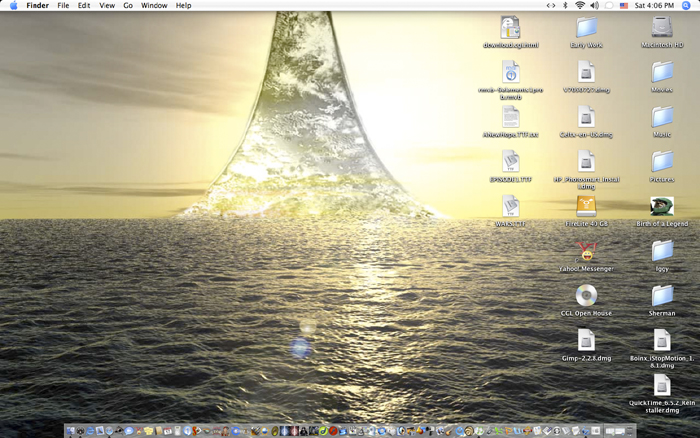Open GarageBand guitar icon in Dock
The height and width of the screenshot is (438, 700).
click(450, 431)
